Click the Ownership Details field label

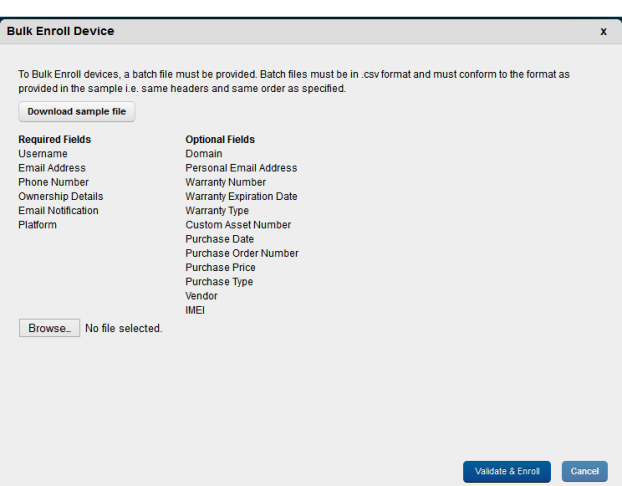click(61, 196)
